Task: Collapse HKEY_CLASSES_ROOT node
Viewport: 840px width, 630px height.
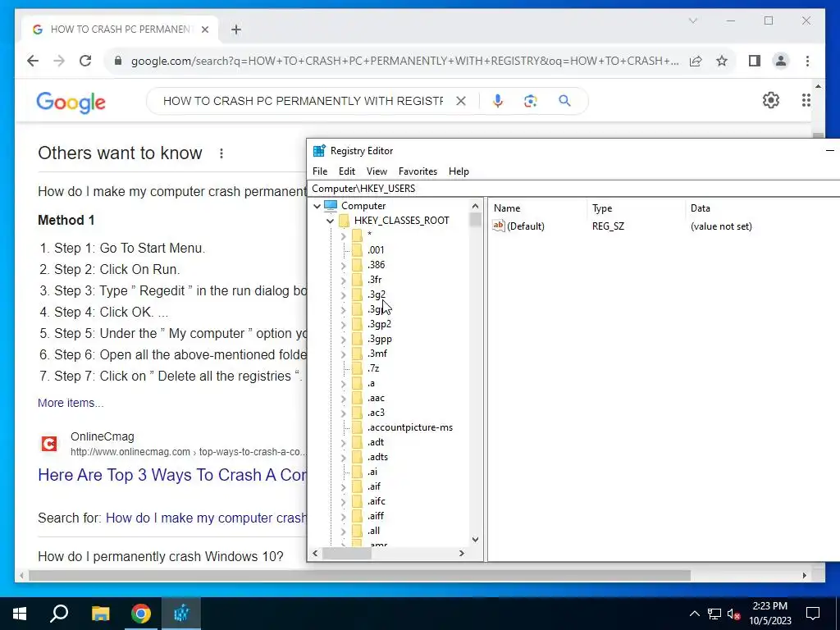Action: tap(330, 221)
